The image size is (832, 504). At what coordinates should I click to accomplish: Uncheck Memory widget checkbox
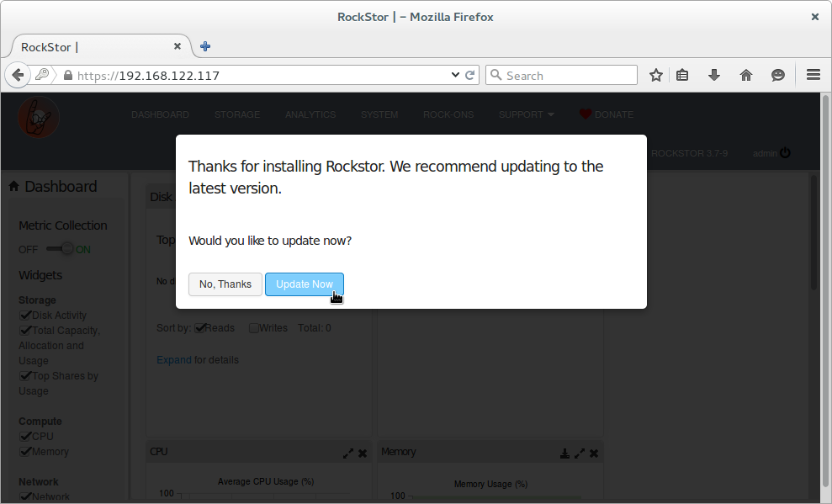(x=25, y=452)
